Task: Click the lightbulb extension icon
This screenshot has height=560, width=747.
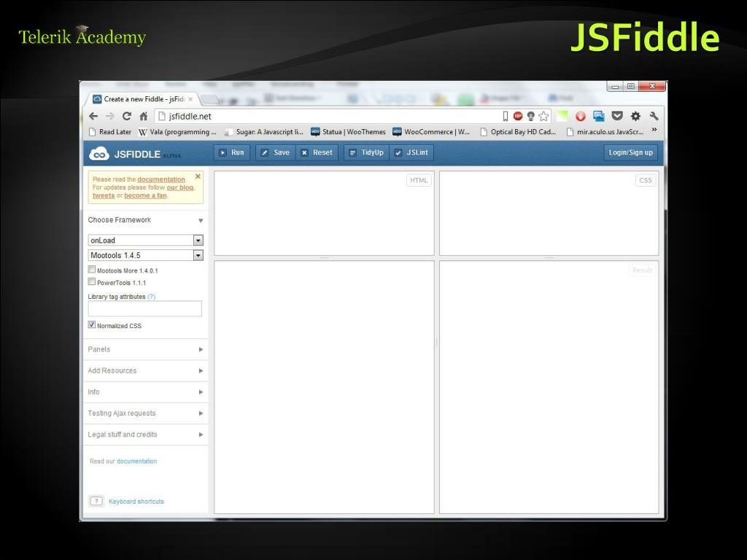Action: (531, 116)
